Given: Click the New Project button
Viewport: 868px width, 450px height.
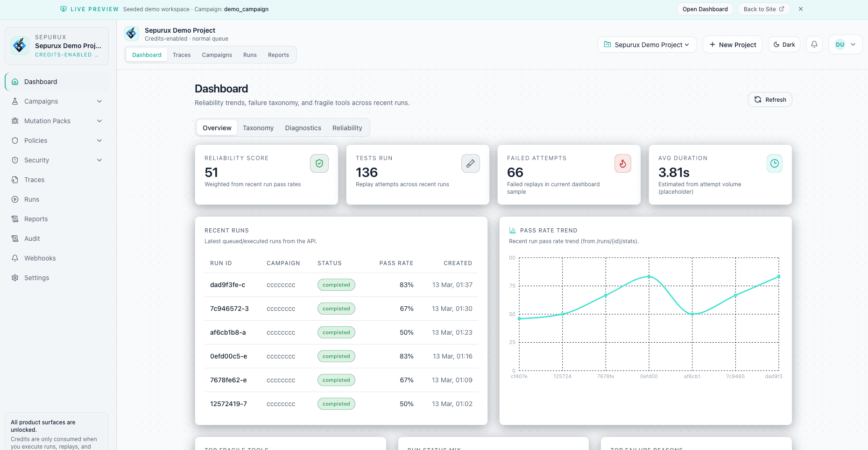Looking at the screenshot, I should (x=732, y=44).
